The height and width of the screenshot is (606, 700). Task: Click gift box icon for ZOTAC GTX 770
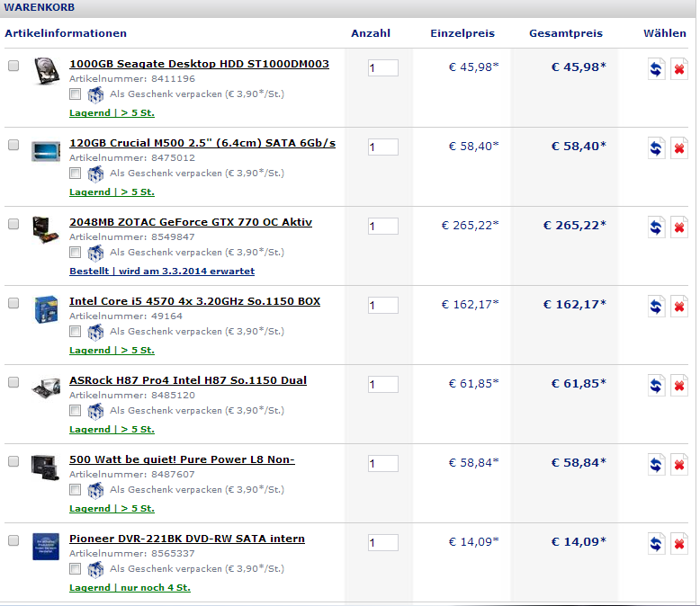coord(95,253)
